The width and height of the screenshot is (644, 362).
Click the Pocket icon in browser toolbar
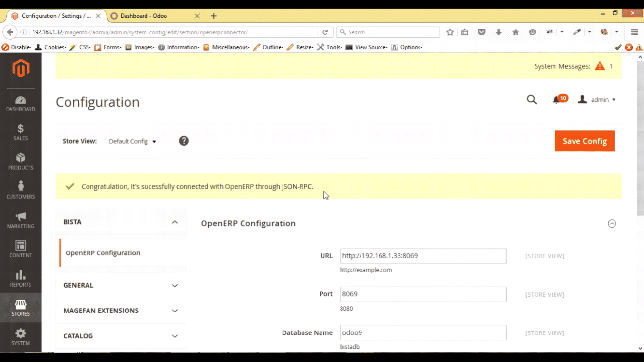(x=482, y=32)
